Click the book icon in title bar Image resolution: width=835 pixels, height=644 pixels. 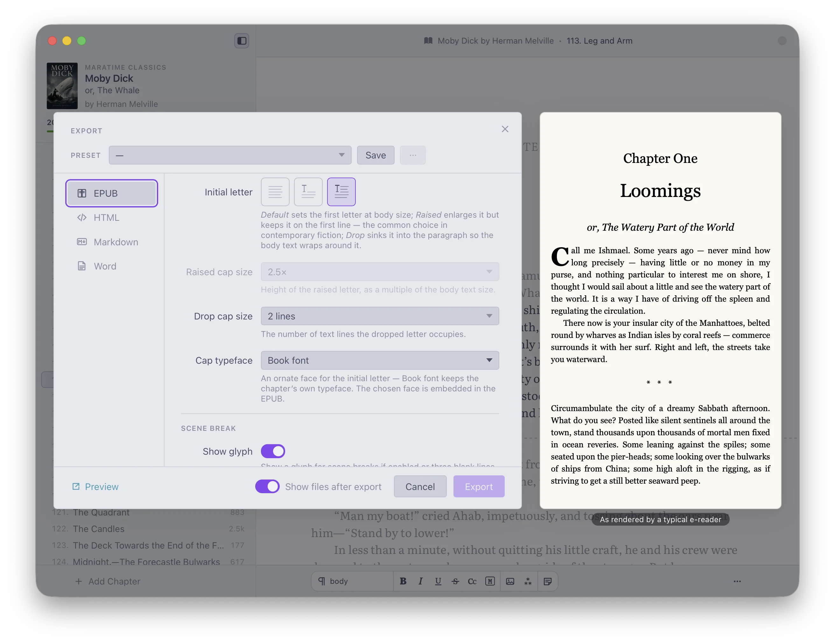pyautogui.click(x=428, y=40)
